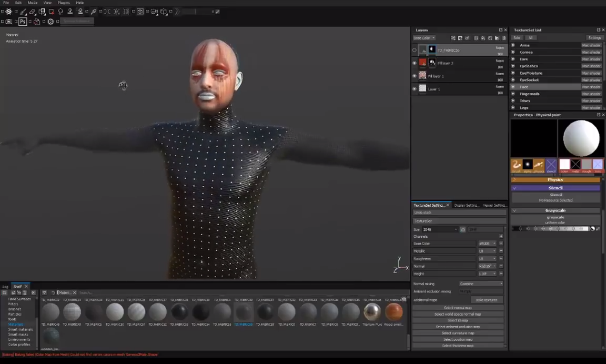
Task: Switch to 3D view cube icon
Action: [140, 12]
